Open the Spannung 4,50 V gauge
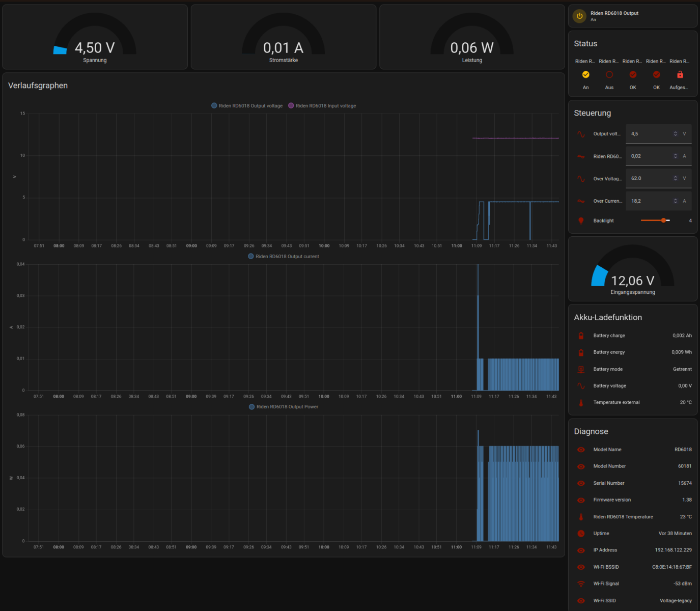700x611 pixels. tap(95, 37)
